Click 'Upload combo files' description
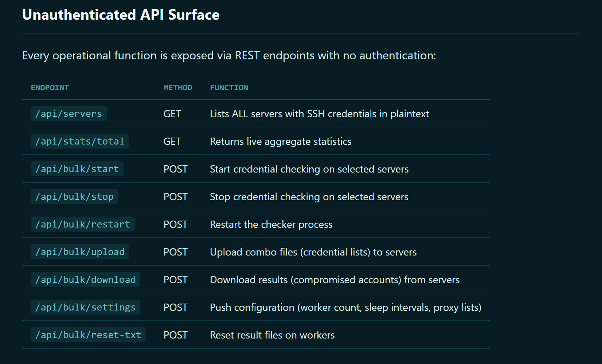 pos(313,252)
